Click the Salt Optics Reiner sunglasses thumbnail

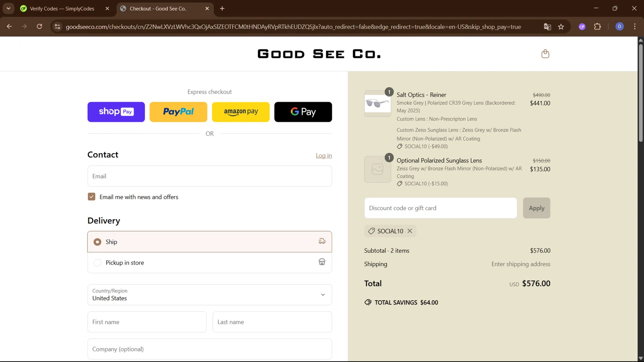(x=377, y=103)
